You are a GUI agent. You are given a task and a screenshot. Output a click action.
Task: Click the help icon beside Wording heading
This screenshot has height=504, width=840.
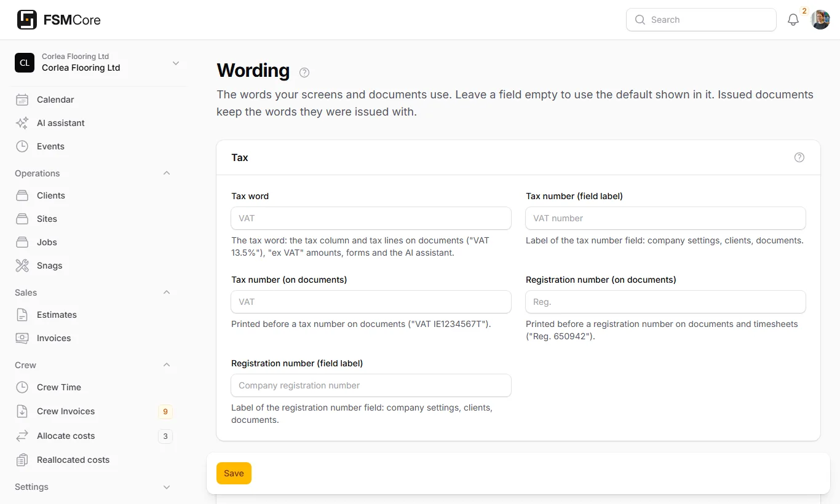[x=304, y=73]
